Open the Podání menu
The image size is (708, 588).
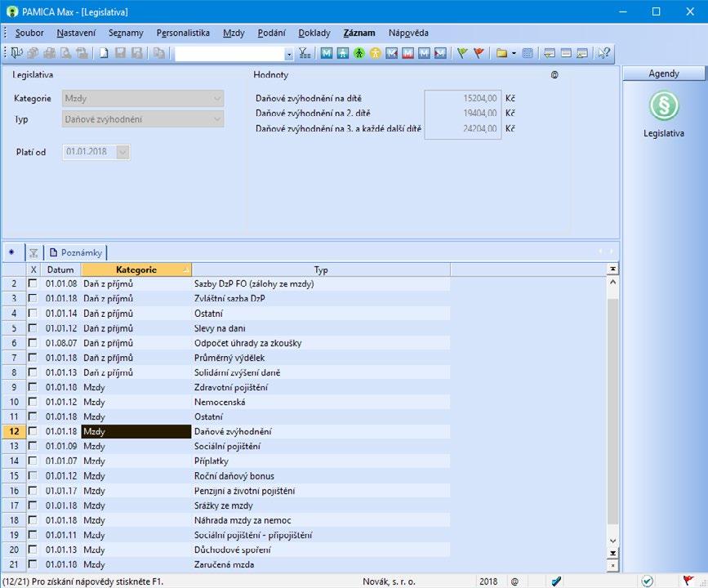271,33
